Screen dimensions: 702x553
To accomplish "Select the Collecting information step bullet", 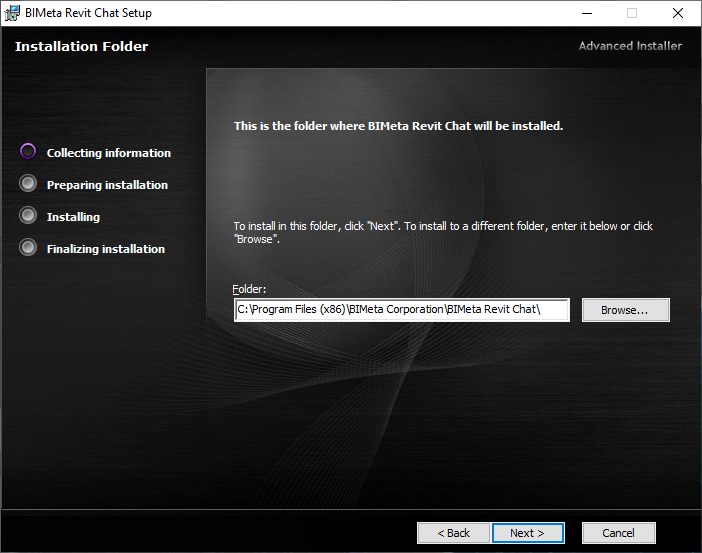I will 28,151.
